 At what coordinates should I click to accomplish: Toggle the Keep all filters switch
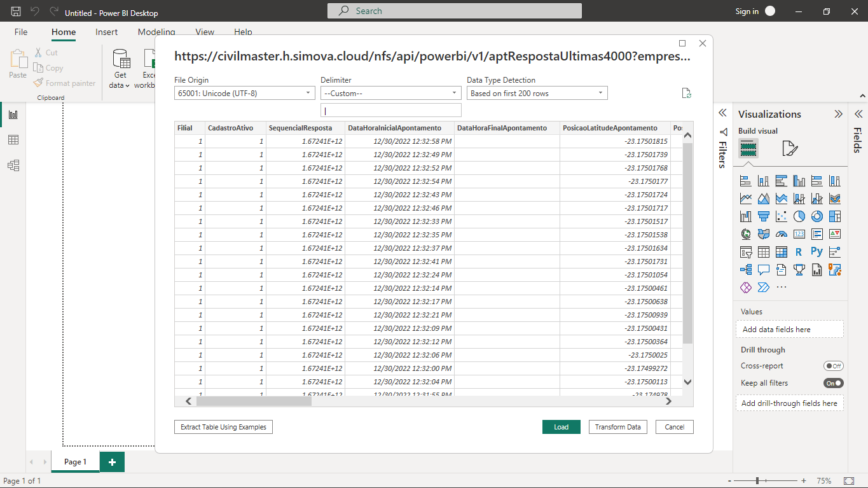(833, 383)
